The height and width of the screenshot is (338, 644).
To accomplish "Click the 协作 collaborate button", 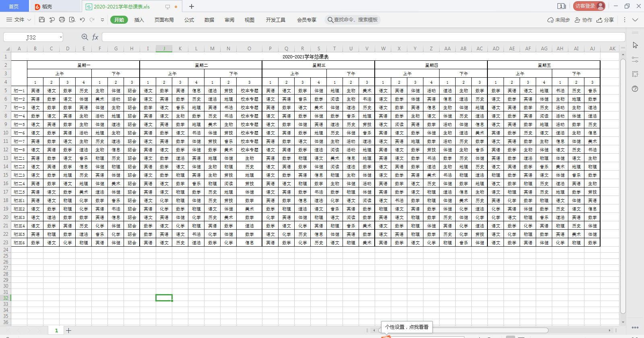I will (583, 20).
